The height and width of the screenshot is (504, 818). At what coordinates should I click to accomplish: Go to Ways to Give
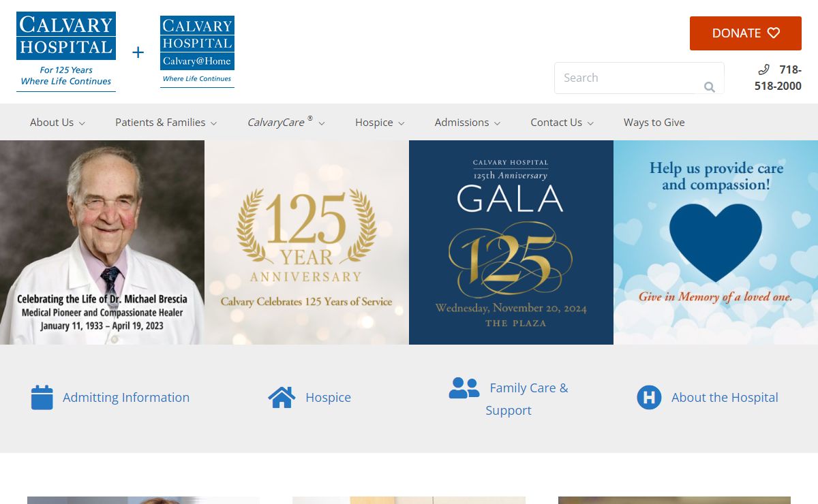coord(654,123)
